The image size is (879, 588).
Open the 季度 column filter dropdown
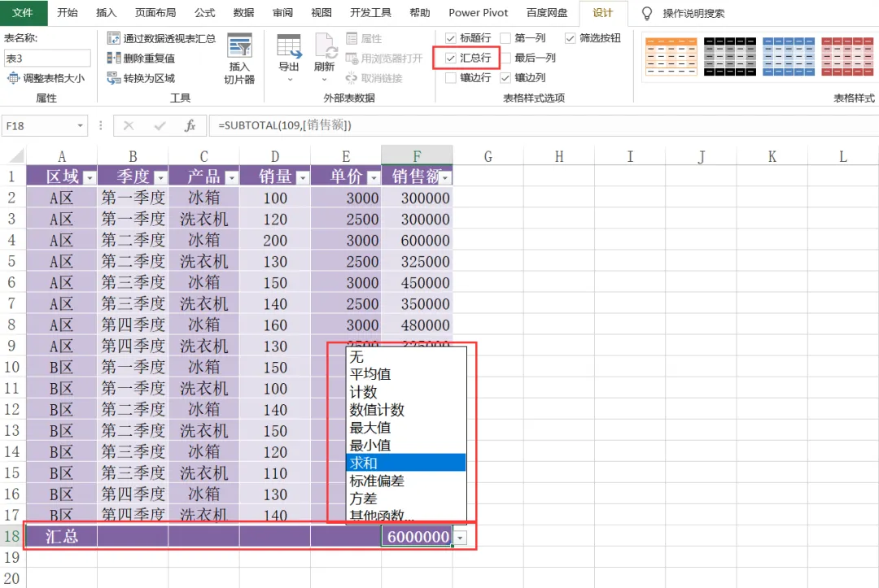click(161, 178)
